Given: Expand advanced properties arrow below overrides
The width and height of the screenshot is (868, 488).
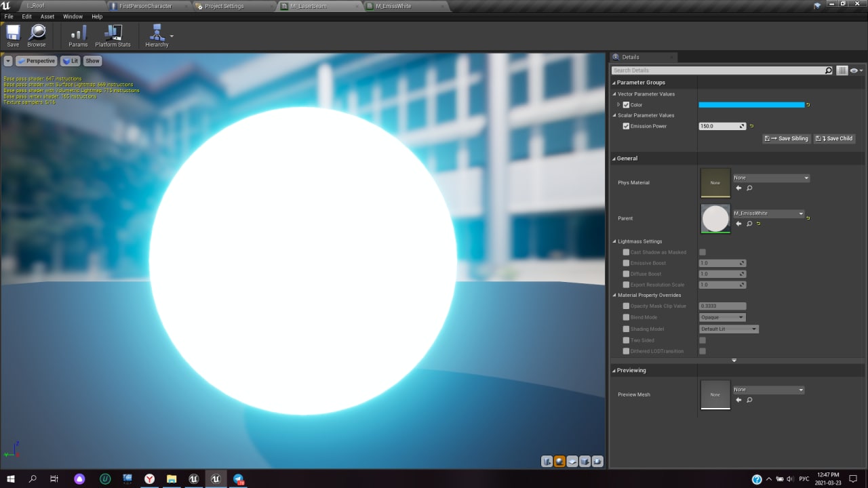Looking at the screenshot, I should click(x=734, y=361).
